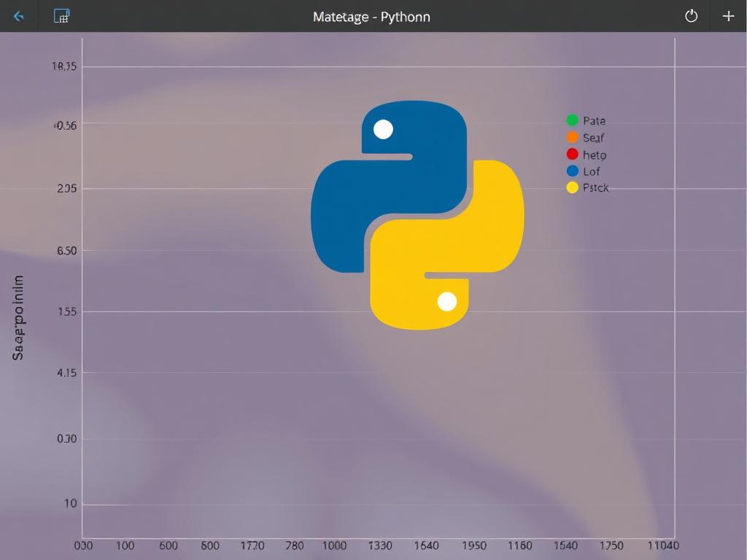Select the orange Seaf legend dot

pos(572,137)
